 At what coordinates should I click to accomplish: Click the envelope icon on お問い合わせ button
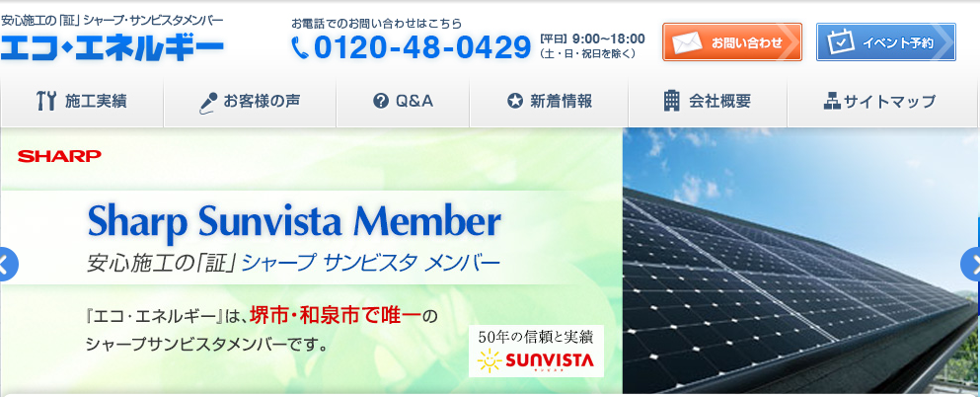688,42
